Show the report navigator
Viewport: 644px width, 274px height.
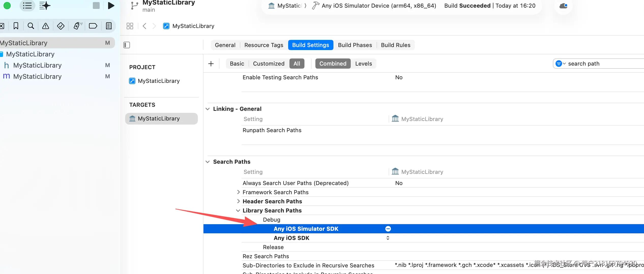coord(109,26)
